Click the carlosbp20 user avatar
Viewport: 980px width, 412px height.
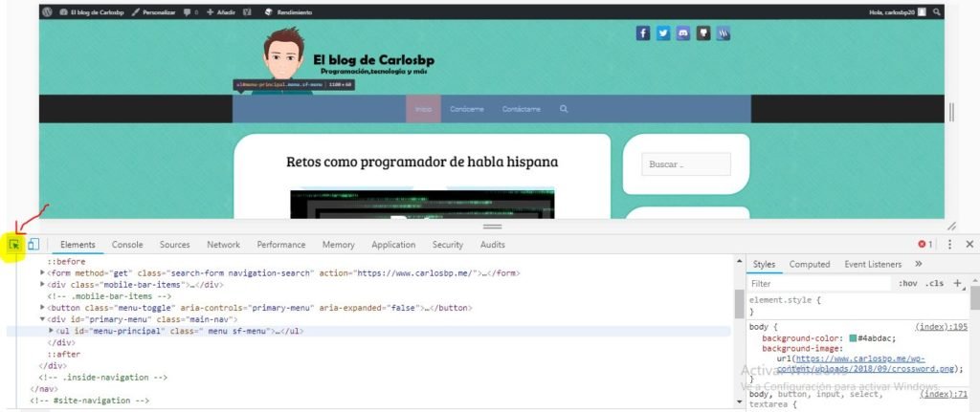(922, 11)
